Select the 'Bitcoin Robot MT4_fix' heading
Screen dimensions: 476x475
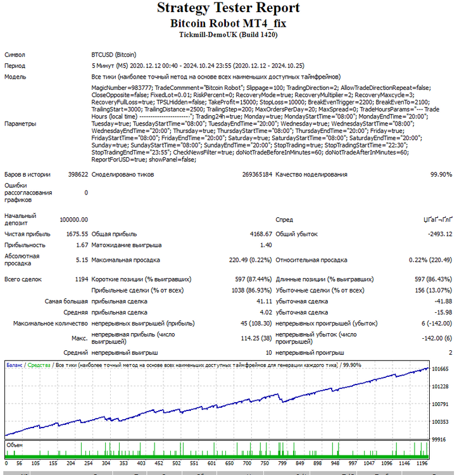[229, 23]
